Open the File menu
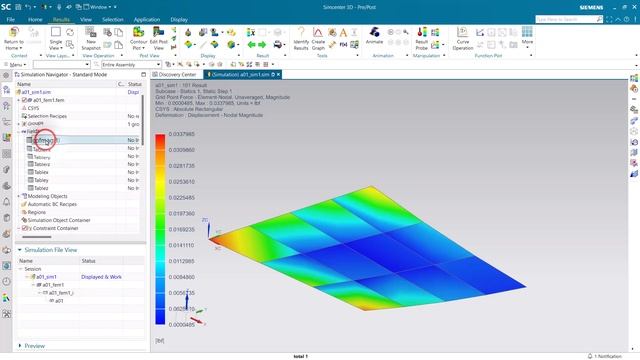The image size is (640, 360). 11,20
